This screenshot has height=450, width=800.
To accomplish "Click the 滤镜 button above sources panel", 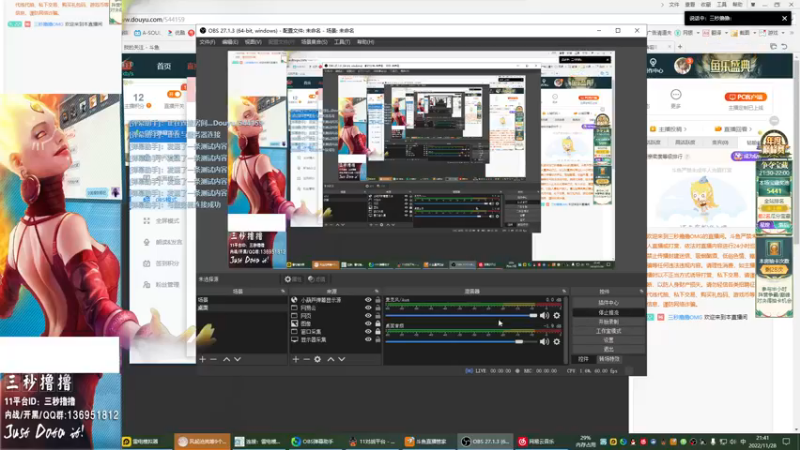I will pos(316,279).
